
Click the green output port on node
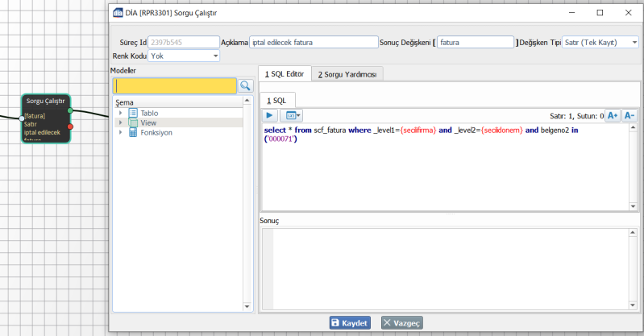[71, 110]
